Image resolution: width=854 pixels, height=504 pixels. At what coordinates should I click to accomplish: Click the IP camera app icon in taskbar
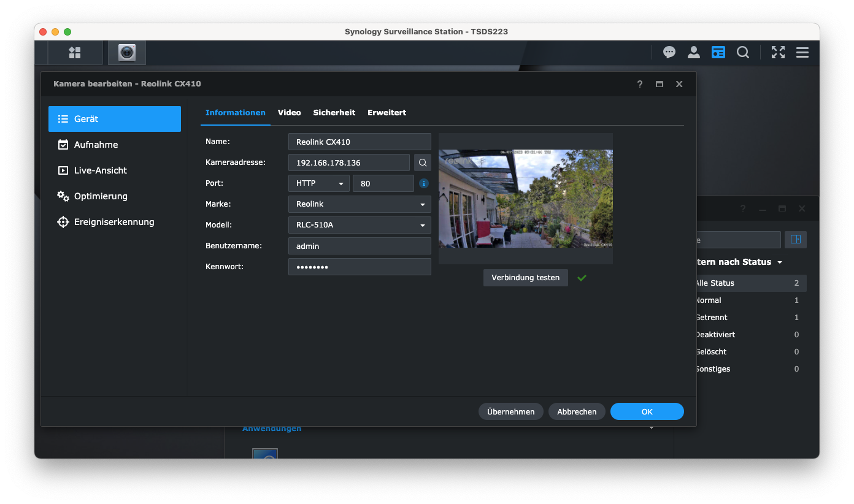(x=127, y=53)
